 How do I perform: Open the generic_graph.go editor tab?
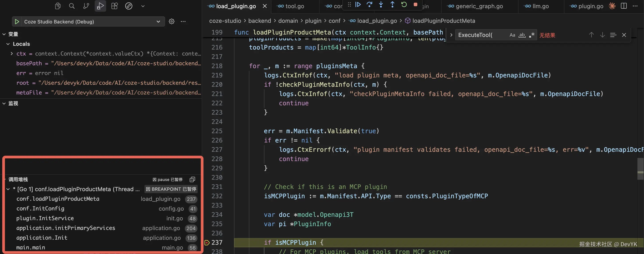click(479, 6)
